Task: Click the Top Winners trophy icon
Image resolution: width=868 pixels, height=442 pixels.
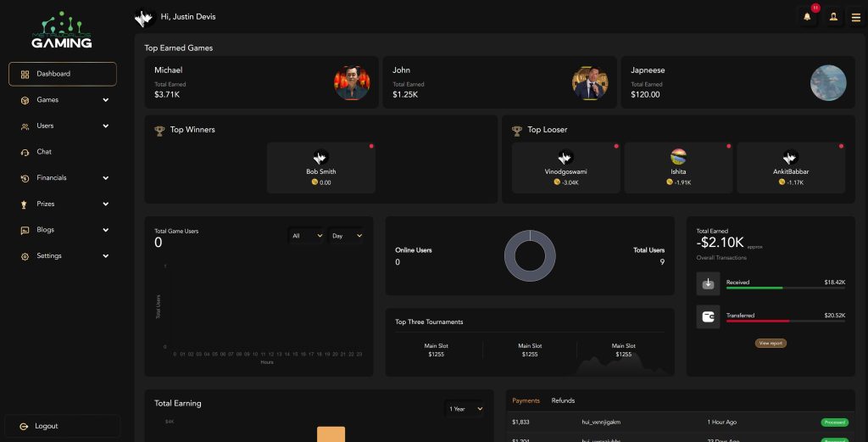Action: click(159, 131)
